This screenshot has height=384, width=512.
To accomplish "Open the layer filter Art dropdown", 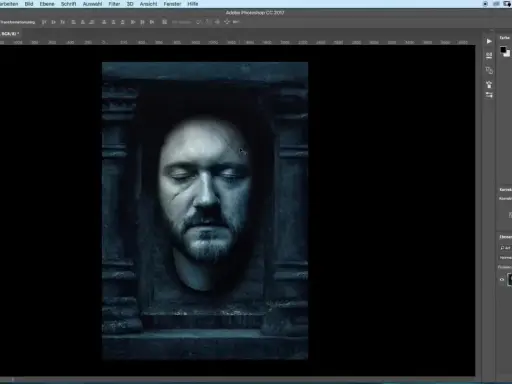I will 505,248.
